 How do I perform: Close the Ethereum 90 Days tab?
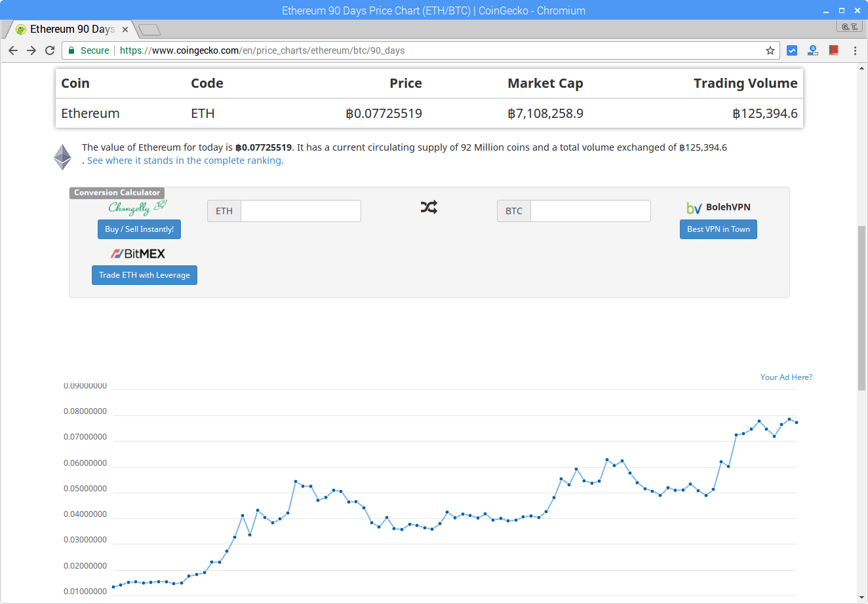(x=125, y=29)
